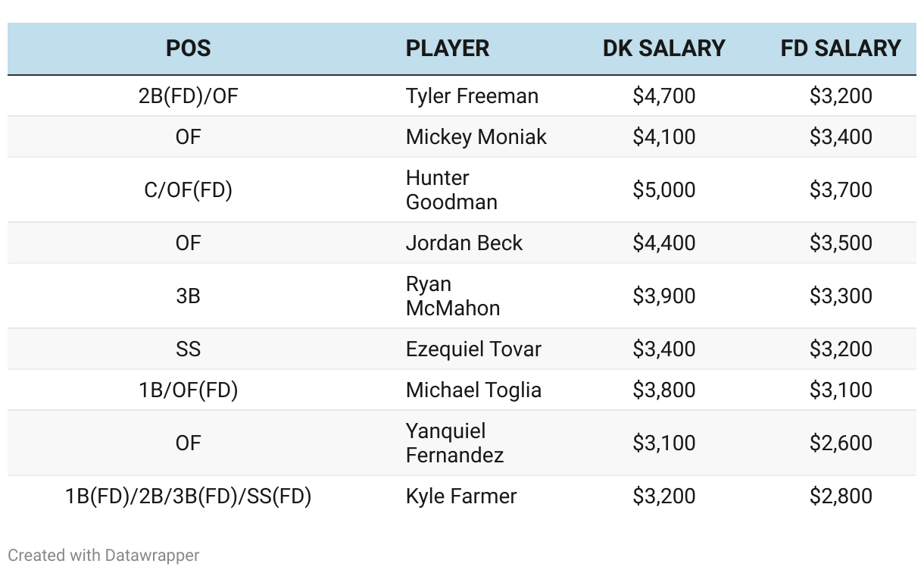Screen dimensions: 924x573
Task: Click the Jordan Beck player name
Action: [x=464, y=243]
